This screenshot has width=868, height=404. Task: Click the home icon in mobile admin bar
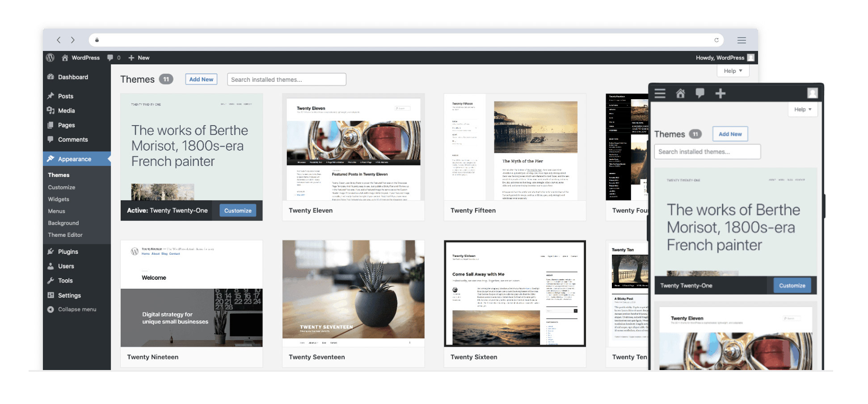pos(680,93)
